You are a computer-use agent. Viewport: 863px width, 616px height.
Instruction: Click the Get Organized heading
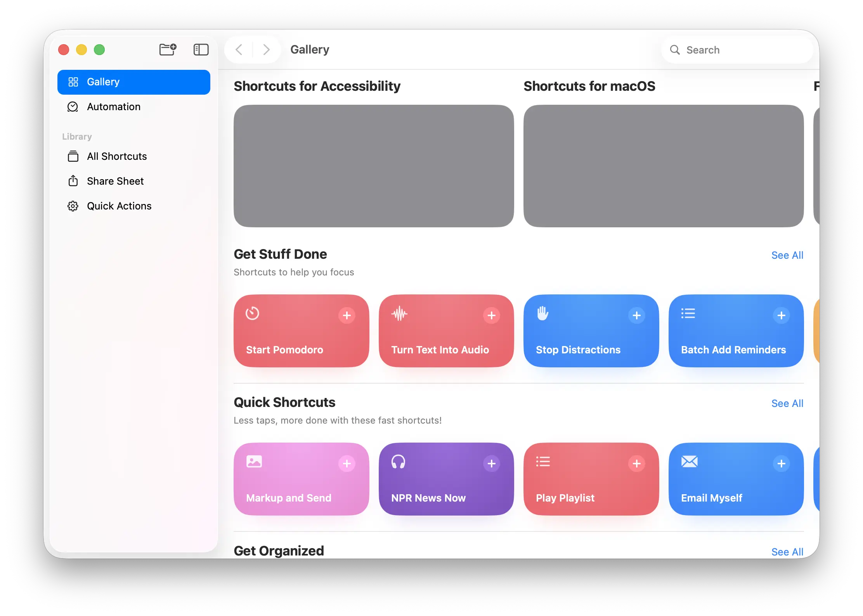tap(279, 551)
